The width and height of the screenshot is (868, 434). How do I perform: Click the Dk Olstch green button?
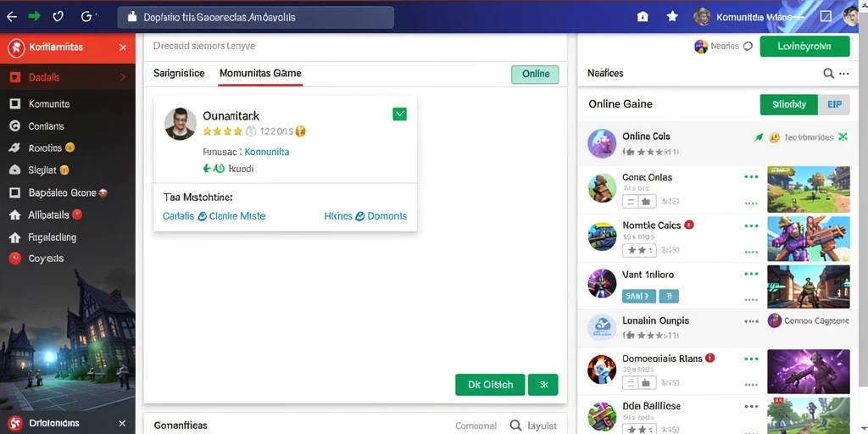coord(490,385)
